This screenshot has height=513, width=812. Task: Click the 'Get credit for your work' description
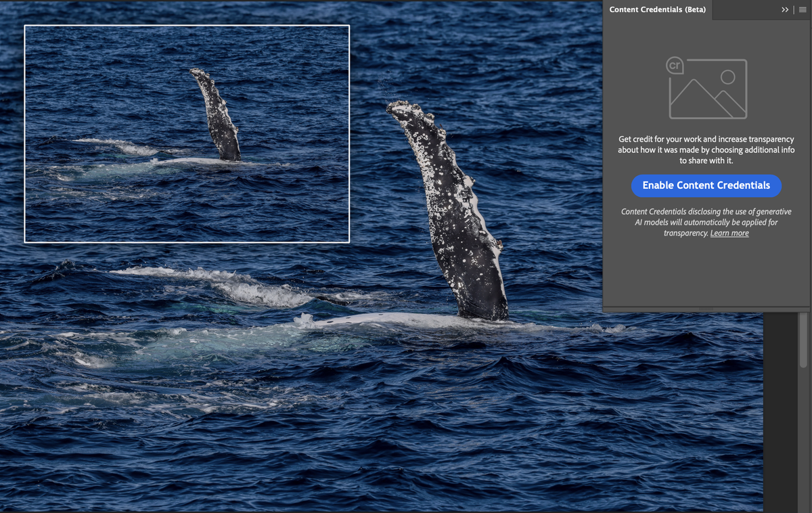706,150
